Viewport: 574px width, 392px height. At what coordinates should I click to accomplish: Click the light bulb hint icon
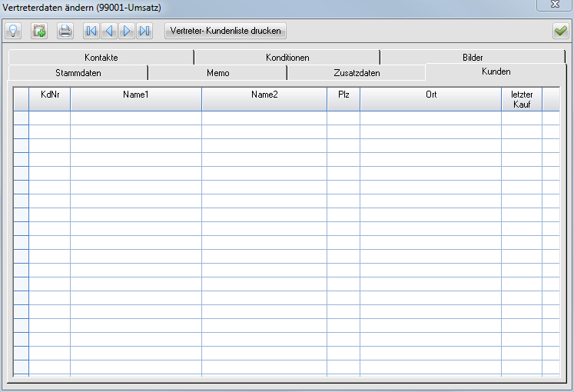(13, 31)
